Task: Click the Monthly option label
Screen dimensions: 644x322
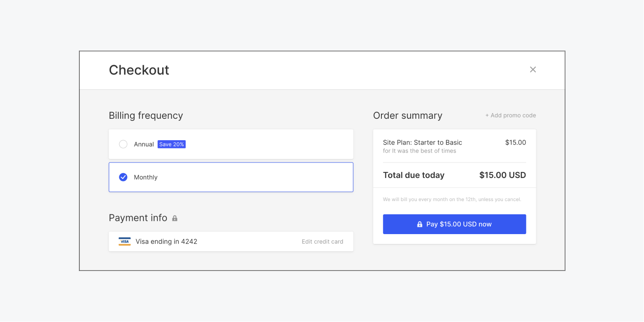Action: [146, 177]
